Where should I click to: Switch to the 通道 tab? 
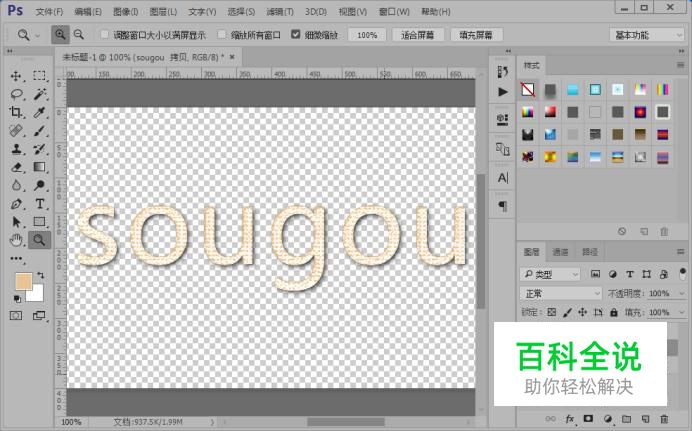[560, 252]
